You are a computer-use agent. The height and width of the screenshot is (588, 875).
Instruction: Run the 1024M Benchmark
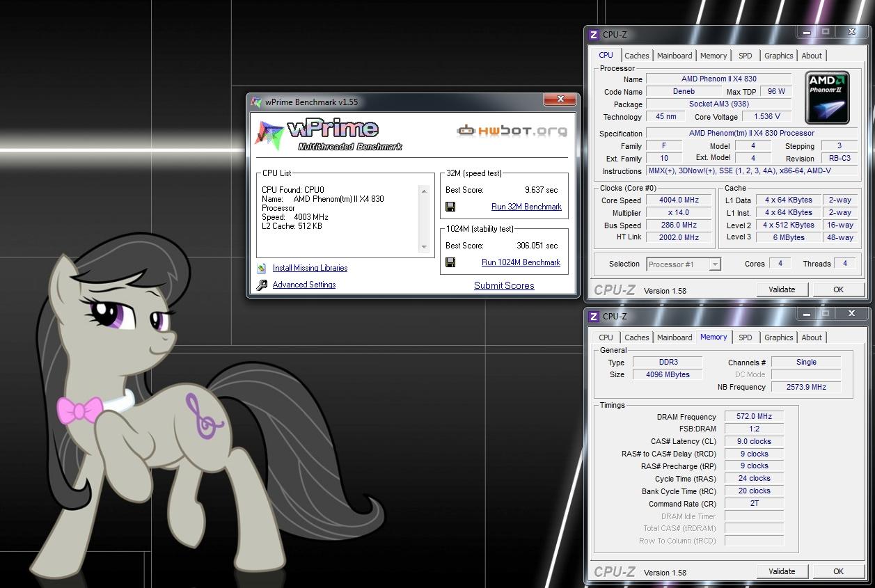click(521, 262)
